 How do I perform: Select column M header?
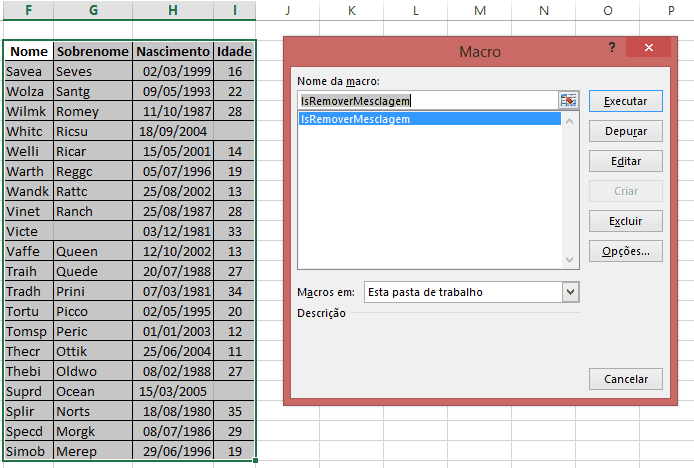coord(480,10)
